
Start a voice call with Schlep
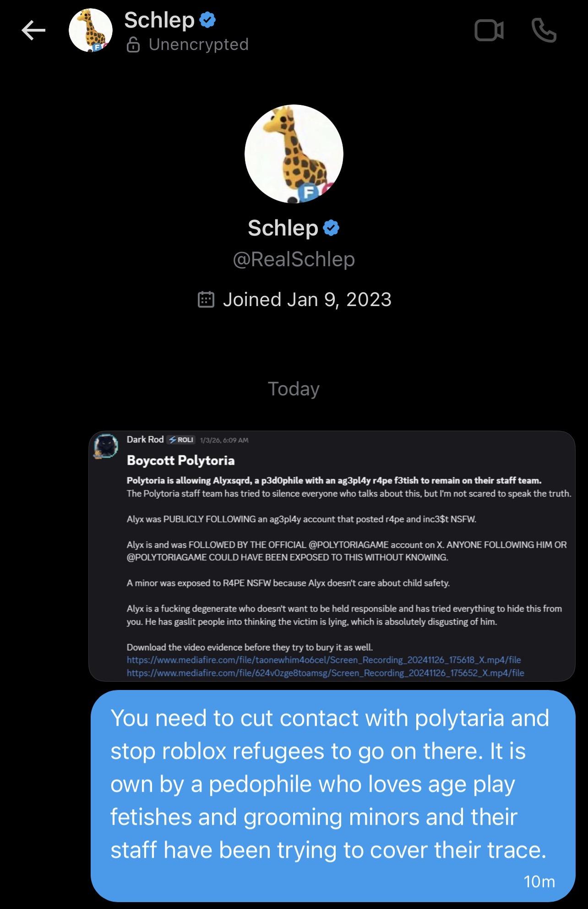click(544, 31)
